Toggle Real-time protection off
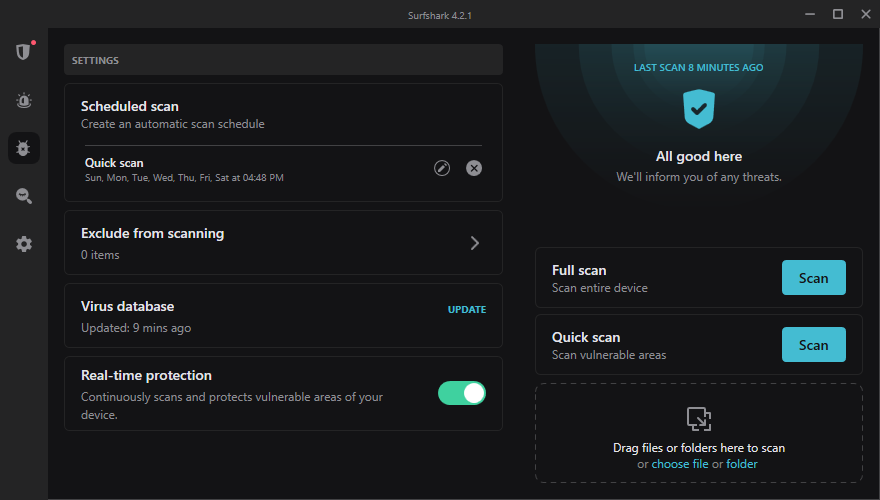Screen dimensions: 880x500 pos(461,393)
